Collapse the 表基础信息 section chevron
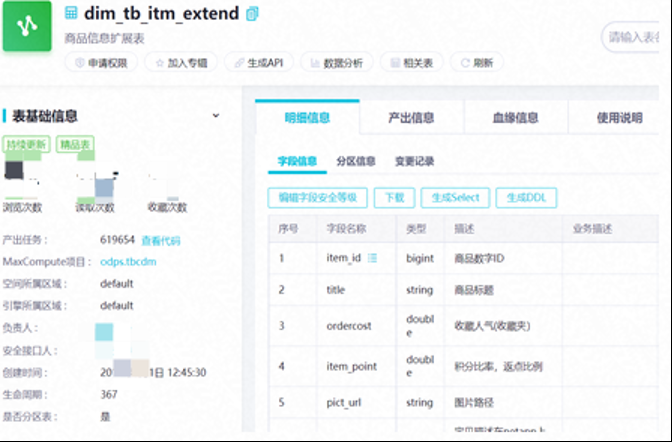This screenshot has width=672, height=442. pos(216,115)
